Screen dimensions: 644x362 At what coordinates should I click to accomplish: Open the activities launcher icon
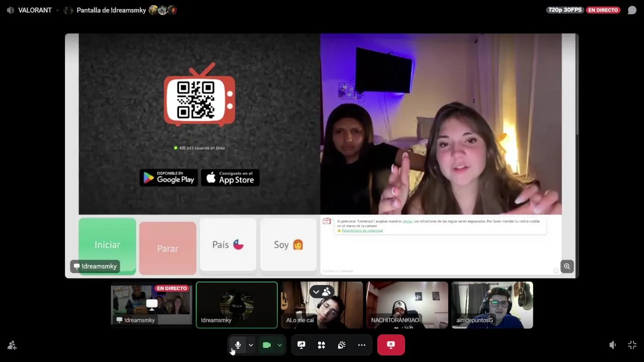click(x=321, y=345)
